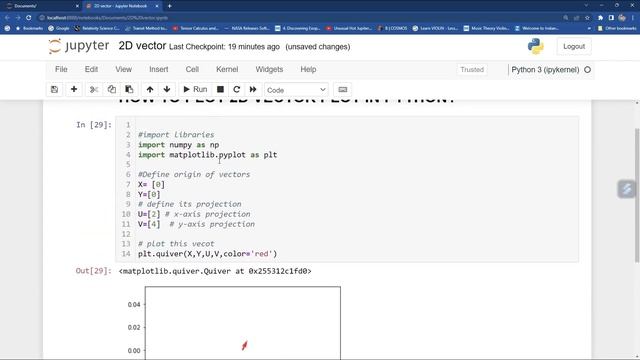Click the share page icon
This screenshot has height=360, width=640.
[576, 18]
